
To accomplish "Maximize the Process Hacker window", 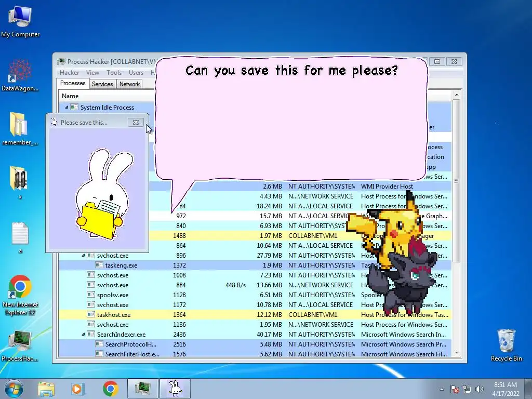I will 437,61.
